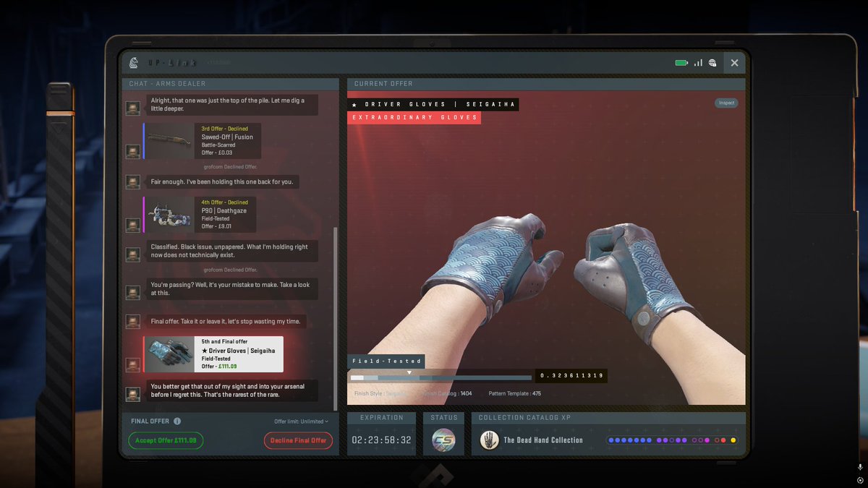Click the 'Chat - Arms Dealer' panel header
The height and width of the screenshot is (488, 868).
click(230, 84)
